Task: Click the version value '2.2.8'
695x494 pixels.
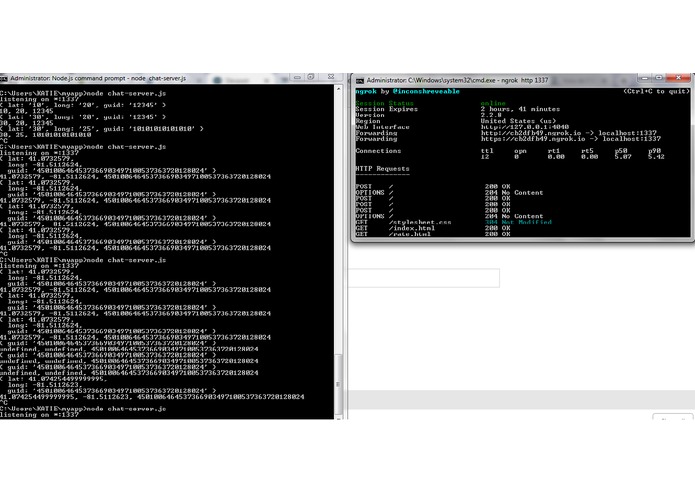Action: click(491, 115)
